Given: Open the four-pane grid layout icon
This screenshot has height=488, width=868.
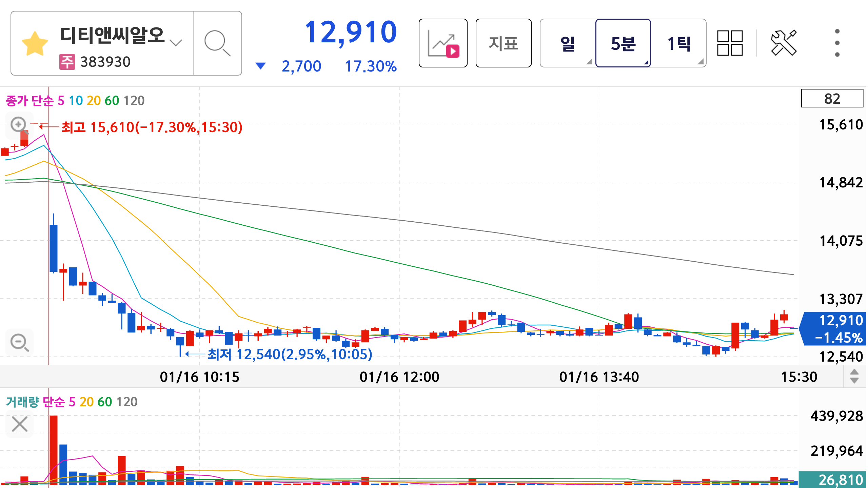Looking at the screenshot, I should pos(730,43).
